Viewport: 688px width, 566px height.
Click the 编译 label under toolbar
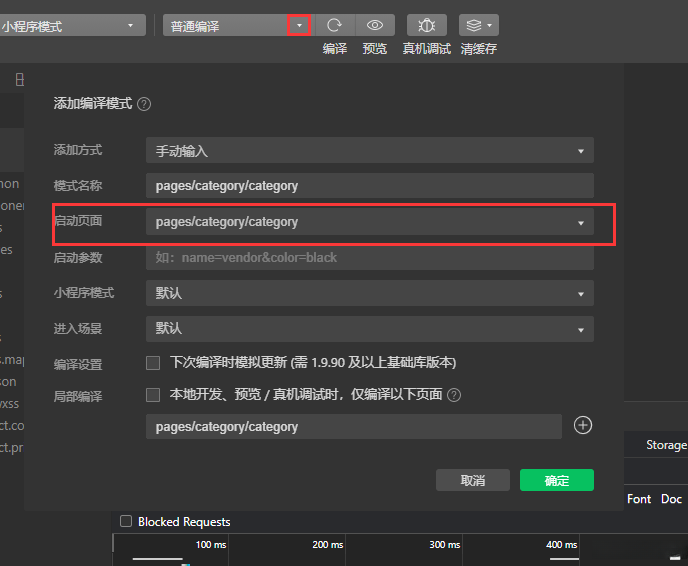pos(335,48)
